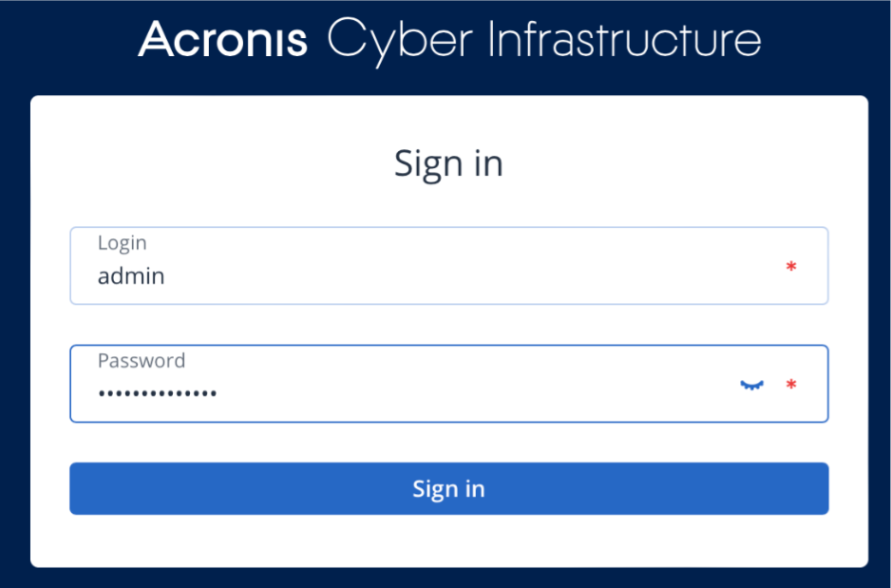Place cursor on the masked password dots
This screenshot has height=588, width=891.
point(157,392)
